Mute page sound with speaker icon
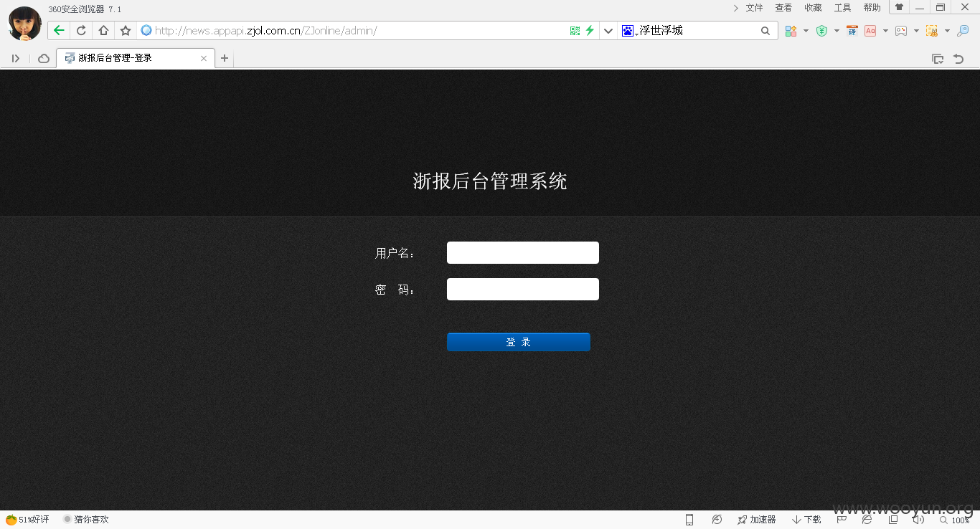 pos(918,520)
